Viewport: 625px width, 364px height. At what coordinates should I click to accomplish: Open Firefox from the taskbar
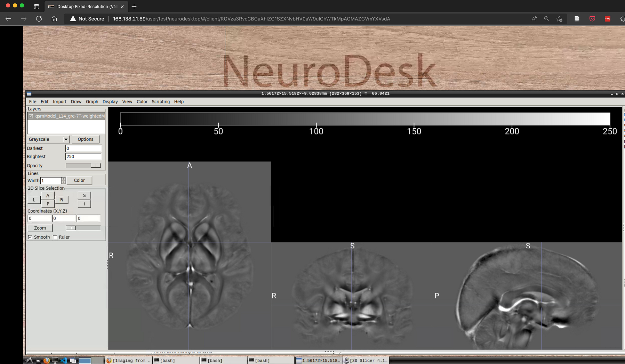tap(46, 361)
